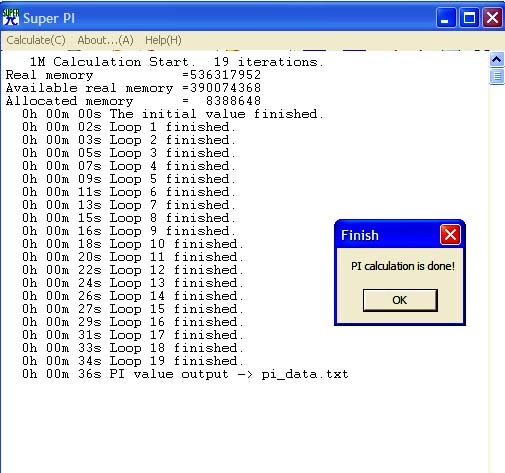Click the Super PI window title text
The width and height of the screenshot is (505, 473).
(49, 18)
